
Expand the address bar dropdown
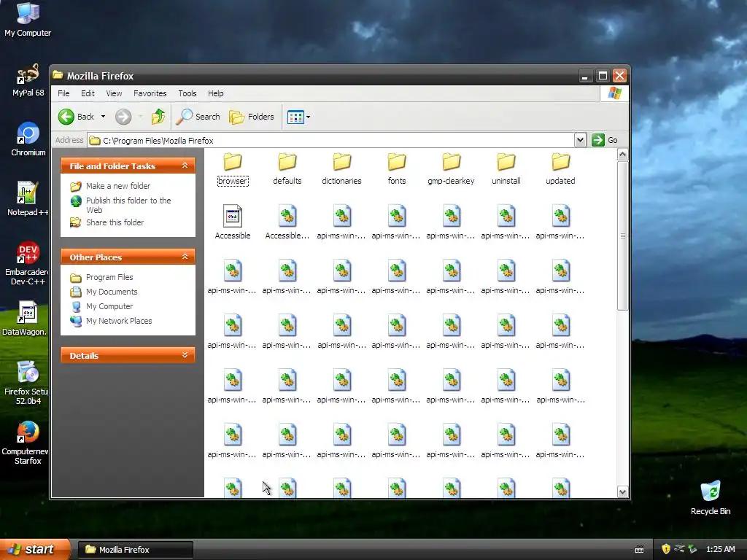[x=580, y=140]
